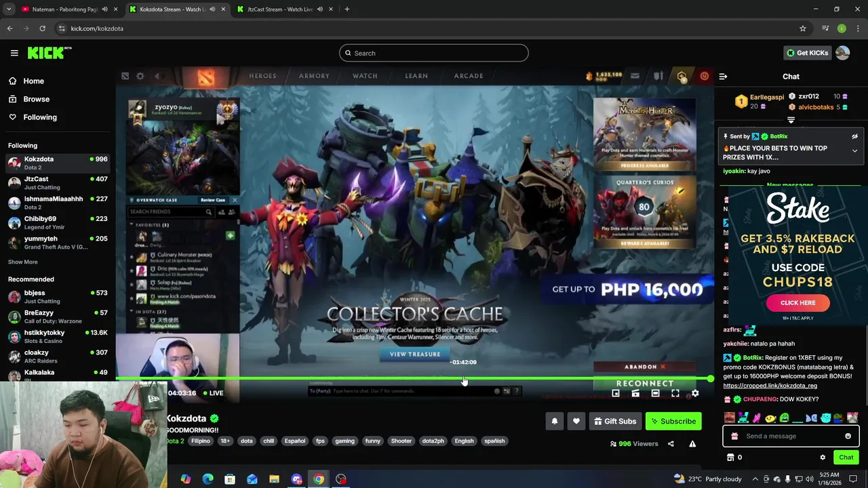The height and width of the screenshot is (488, 868).
Task: Follow the channel with the heart button
Action: tap(576, 421)
